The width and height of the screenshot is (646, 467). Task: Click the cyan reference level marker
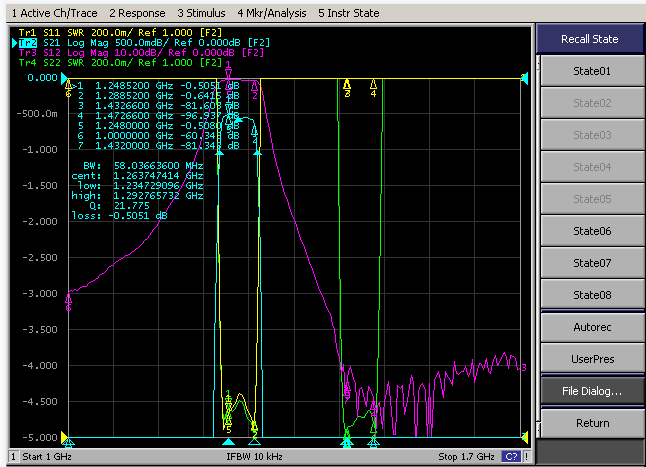[x=64, y=78]
